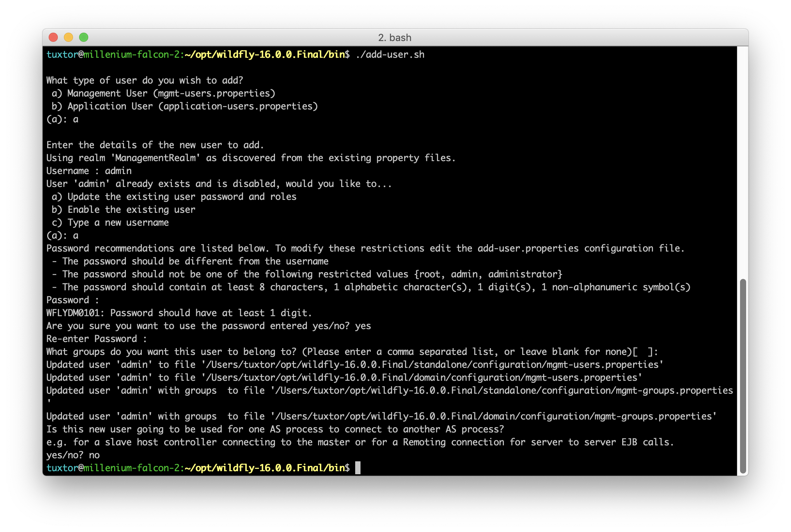Click the yellow minimize window button
Image resolution: width=791 pixels, height=532 pixels.
point(68,37)
